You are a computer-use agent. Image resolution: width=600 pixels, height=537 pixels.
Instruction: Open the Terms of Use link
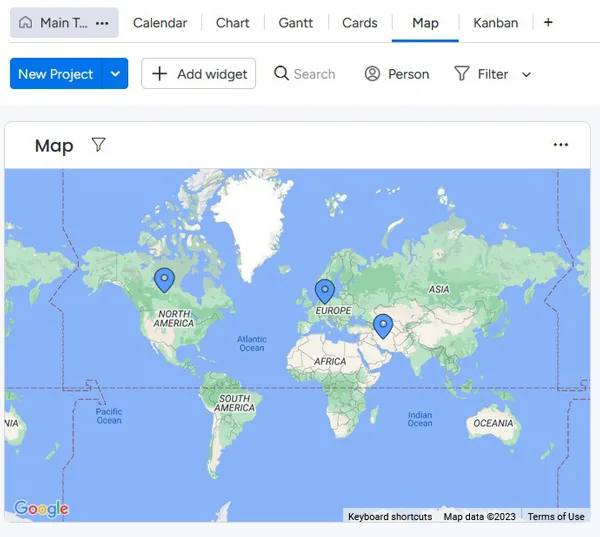pos(556,517)
